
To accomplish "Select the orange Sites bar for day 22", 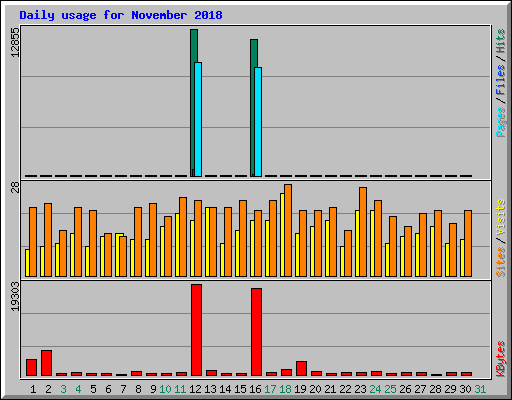I will 348,253.
